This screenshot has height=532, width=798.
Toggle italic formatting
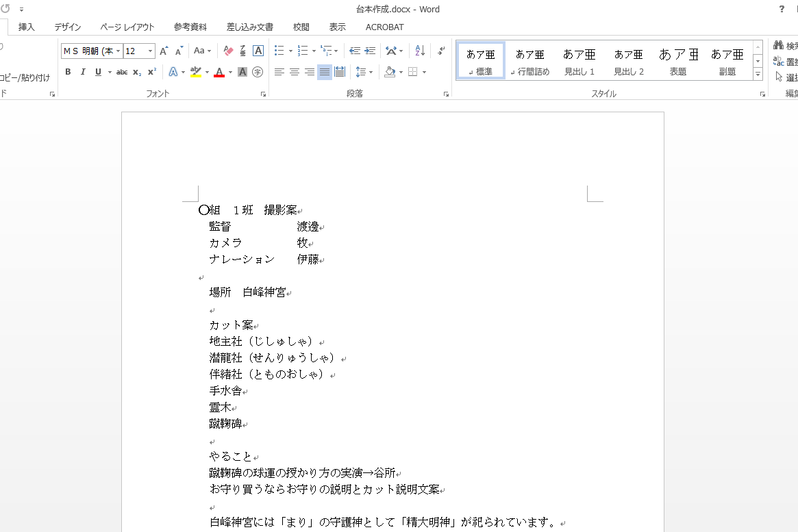[83, 72]
